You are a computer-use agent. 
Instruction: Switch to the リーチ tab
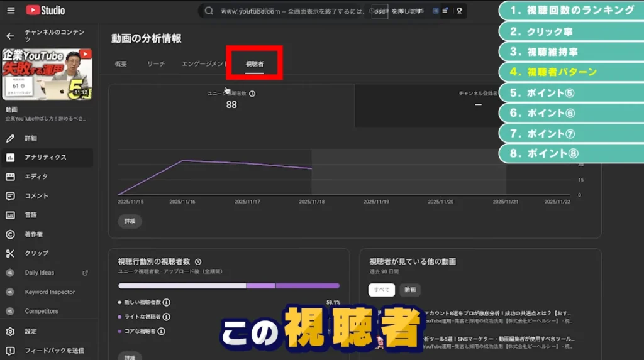click(x=156, y=64)
